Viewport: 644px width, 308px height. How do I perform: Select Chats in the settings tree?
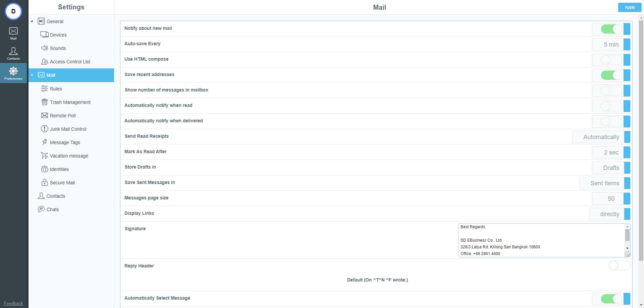point(52,209)
